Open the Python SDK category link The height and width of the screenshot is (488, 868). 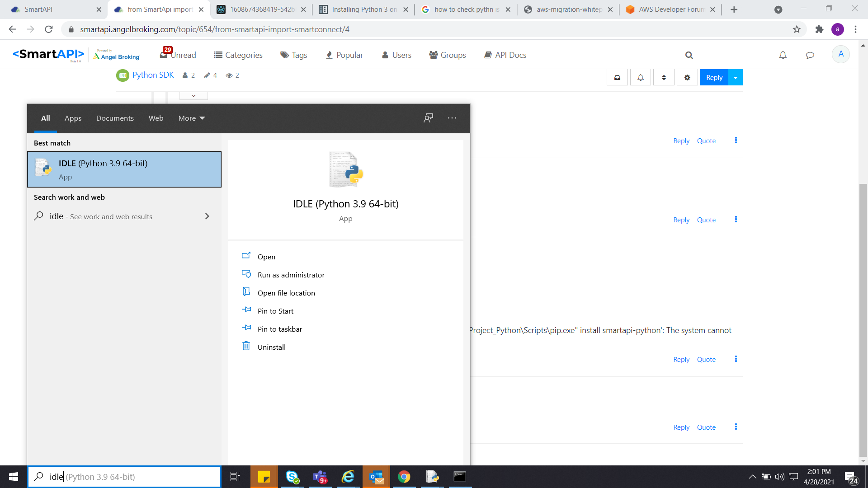coord(153,75)
